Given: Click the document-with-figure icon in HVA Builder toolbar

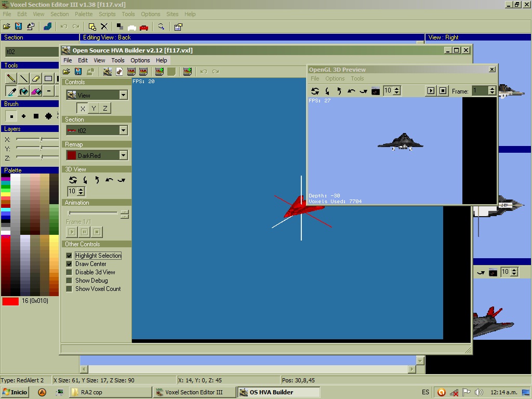Looking at the screenshot, I should pyautogui.click(x=119, y=71).
